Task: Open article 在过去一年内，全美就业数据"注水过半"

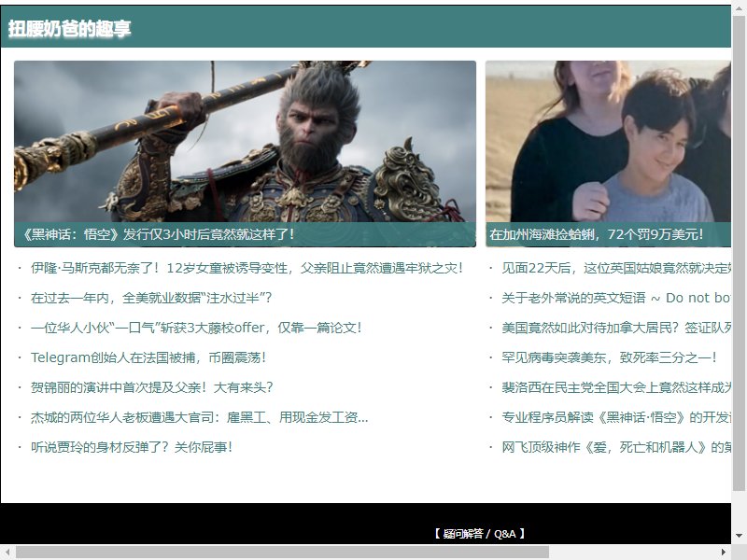Action: (151, 298)
